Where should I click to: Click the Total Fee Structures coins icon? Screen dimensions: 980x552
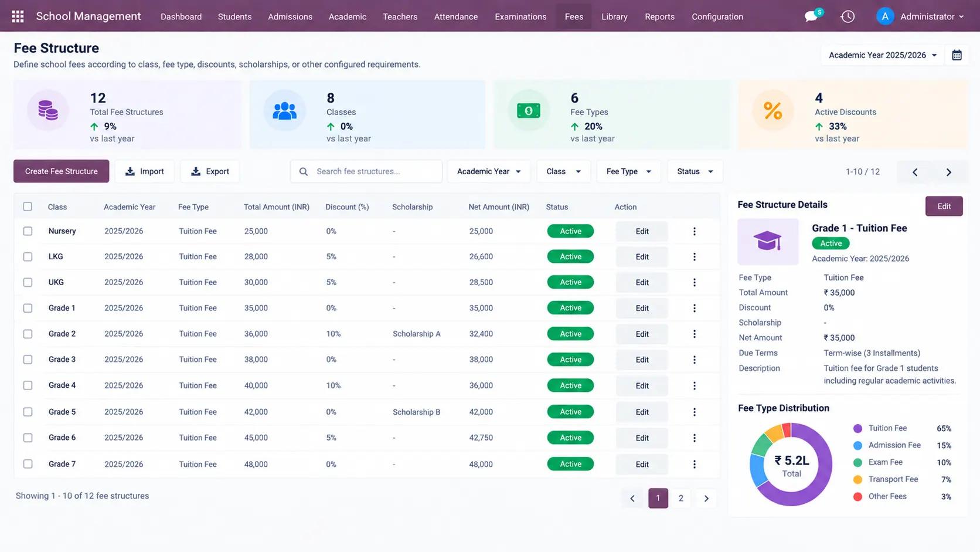[48, 110]
